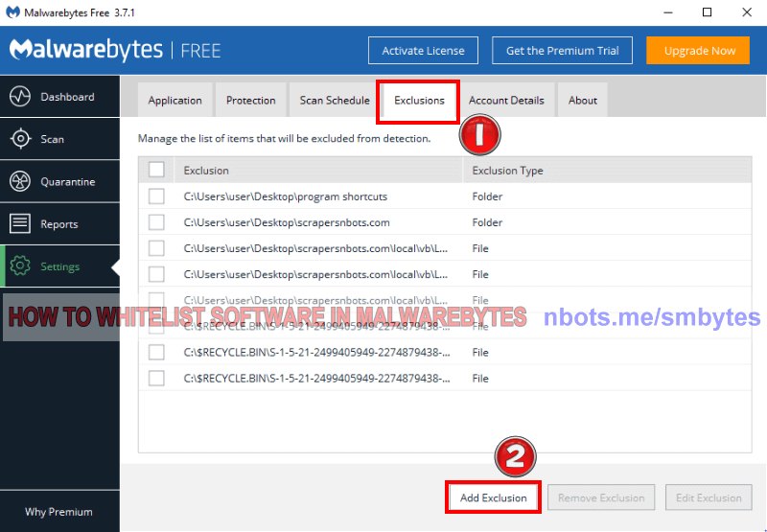
Task: Check the second-to-last $RECYCLE.BIN exclusion checkbox
Action: [x=156, y=352]
